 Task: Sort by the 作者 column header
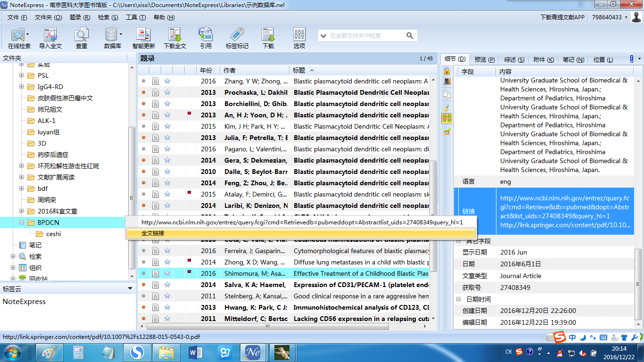(255, 70)
